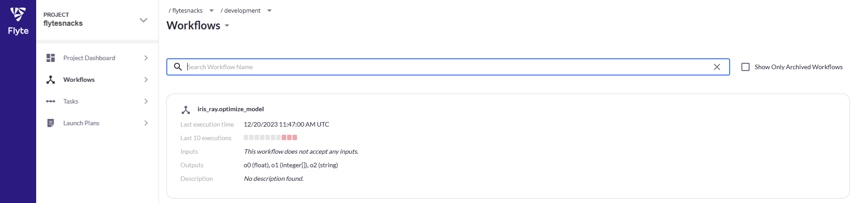
Task: Expand the project selector chevron
Action: (143, 20)
